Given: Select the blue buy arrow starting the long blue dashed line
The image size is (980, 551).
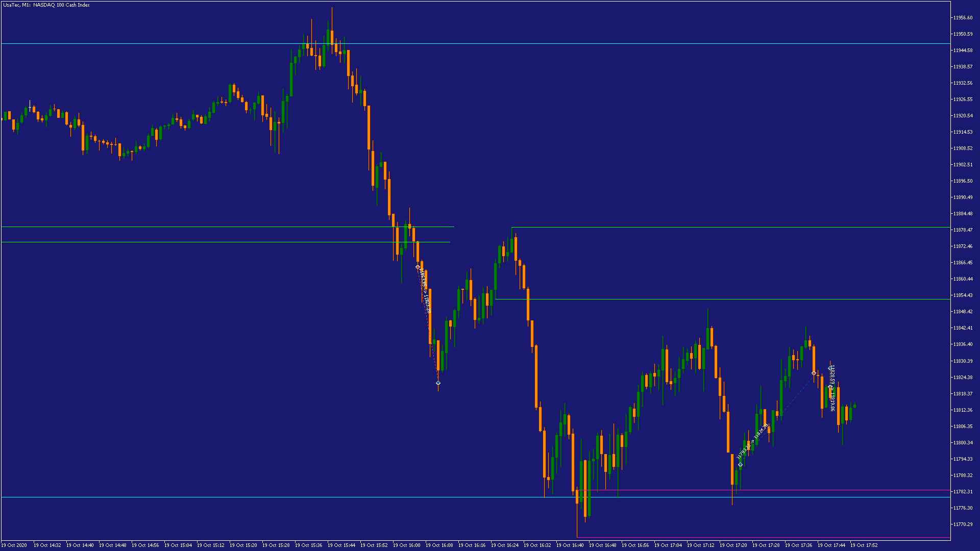Looking at the screenshot, I should click(x=741, y=464).
